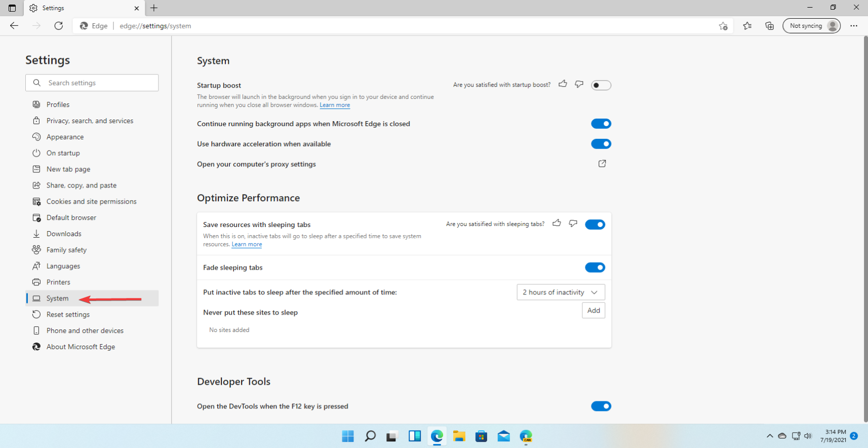Open Share, copy, and paste settings
Viewport: 868px width, 448px height.
pyautogui.click(x=92, y=185)
